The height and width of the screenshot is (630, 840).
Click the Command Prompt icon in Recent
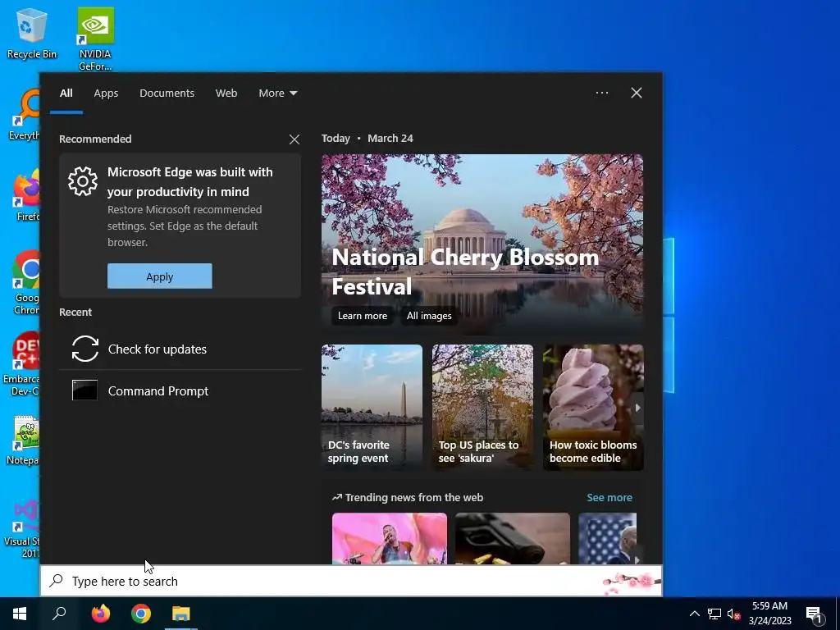click(85, 390)
